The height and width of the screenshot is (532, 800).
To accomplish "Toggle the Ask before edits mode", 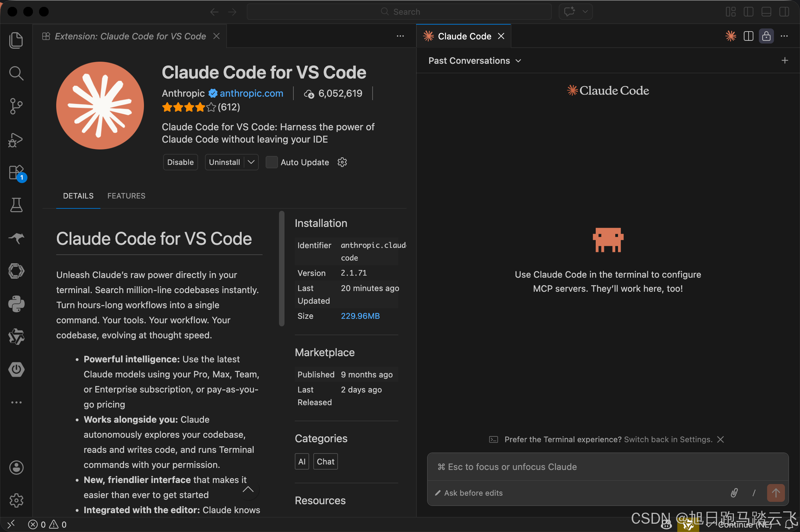I will [x=469, y=493].
